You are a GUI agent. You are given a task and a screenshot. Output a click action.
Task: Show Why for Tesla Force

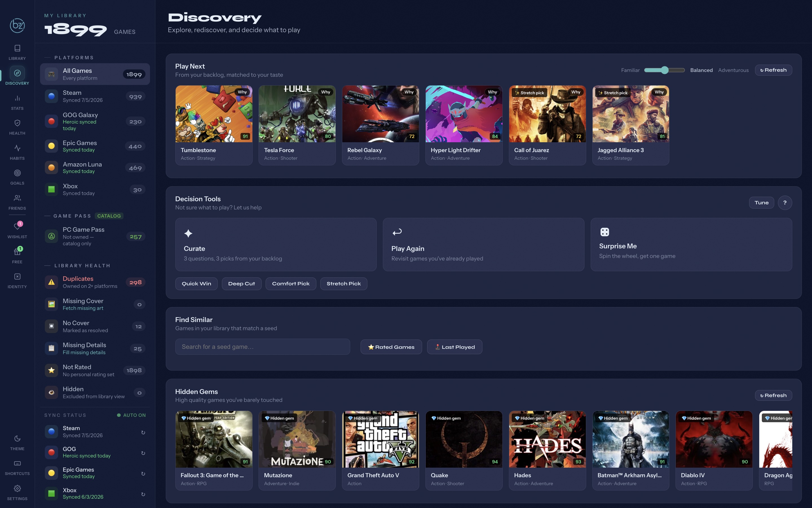325,92
